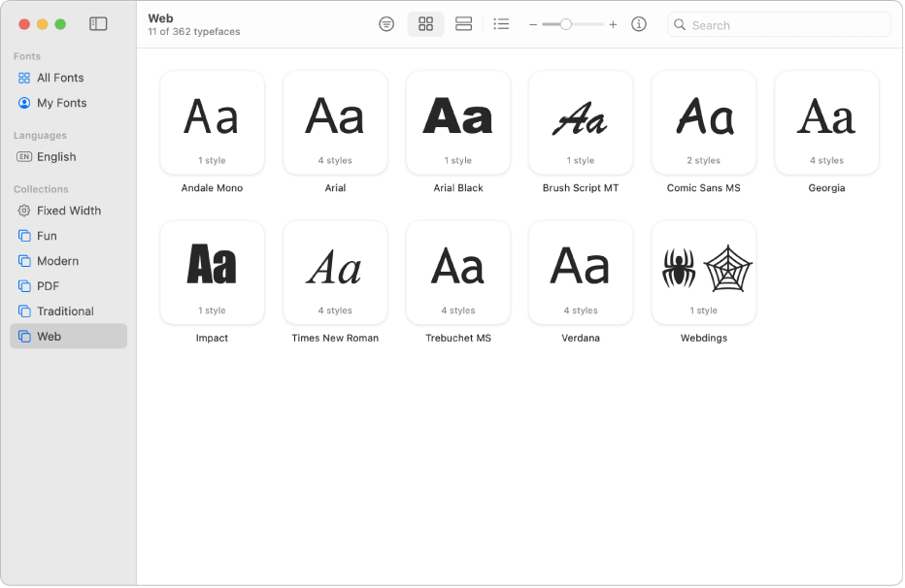The width and height of the screenshot is (905, 588).
Task: Click the Webdings font name label
Action: tap(704, 338)
